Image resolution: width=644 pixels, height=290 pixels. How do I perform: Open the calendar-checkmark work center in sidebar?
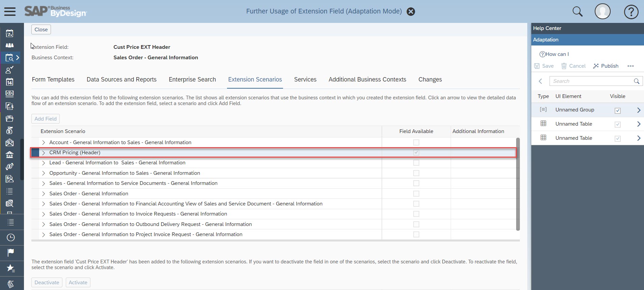click(10, 33)
